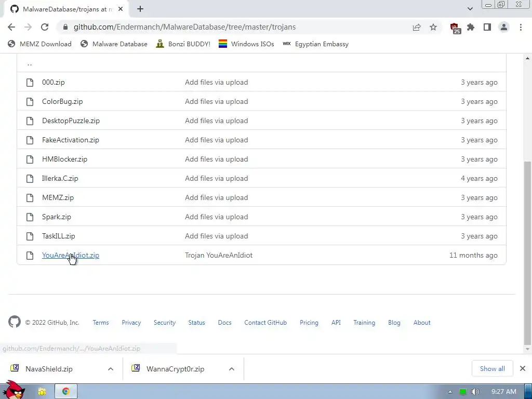Open the Windows ISOs bookmark

(246, 44)
